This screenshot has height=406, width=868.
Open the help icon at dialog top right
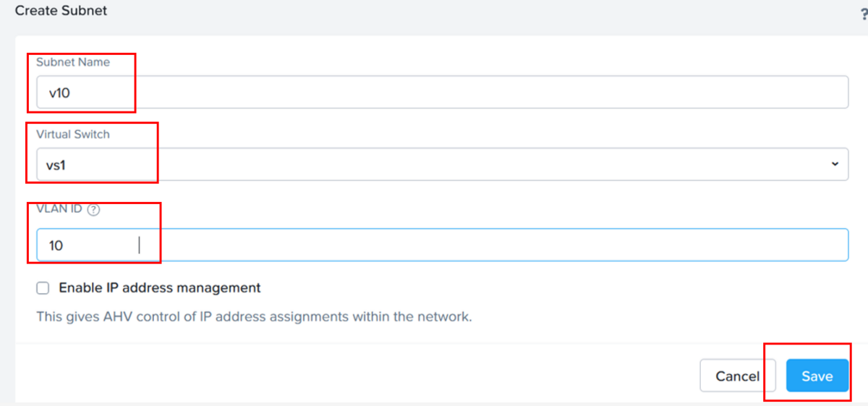[x=864, y=14]
